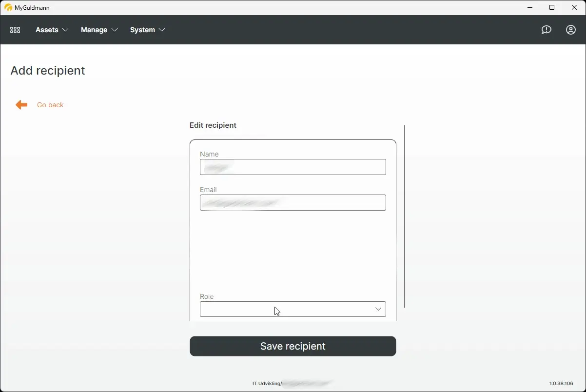Expand the System menu chevron
The image size is (586, 392).
pyautogui.click(x=163, y=30)
